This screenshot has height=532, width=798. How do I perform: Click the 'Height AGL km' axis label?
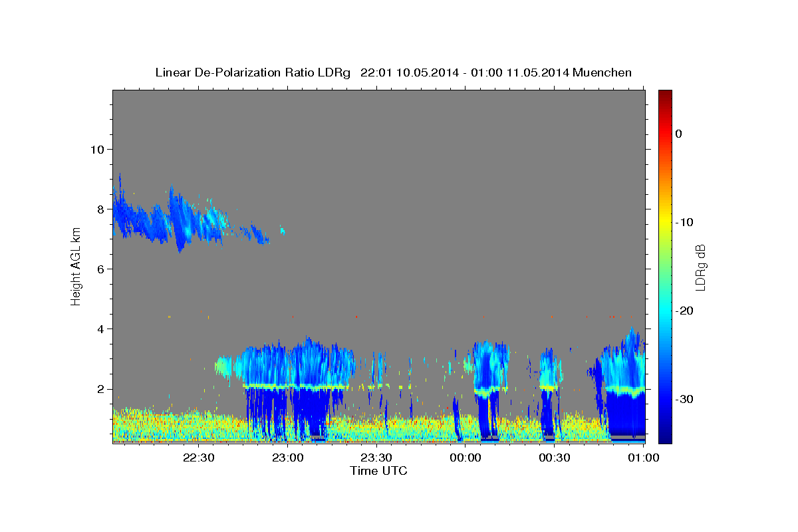(76, 267)
